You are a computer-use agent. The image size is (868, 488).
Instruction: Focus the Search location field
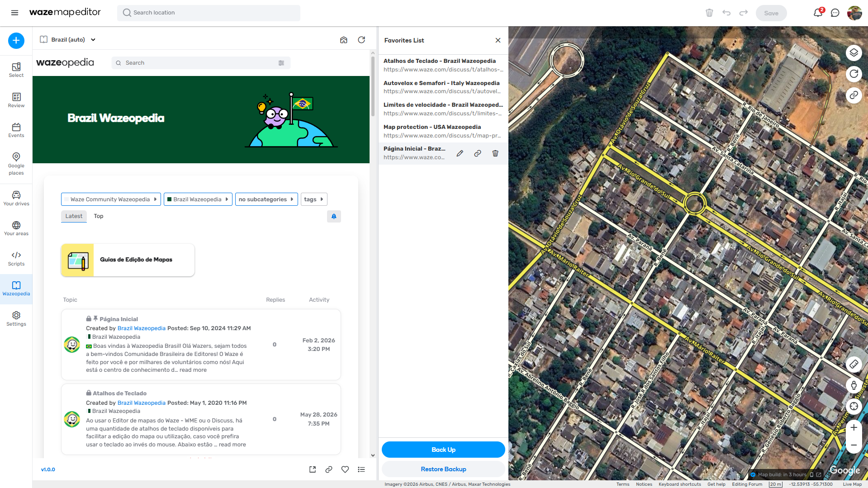click(x=209, y=13)
